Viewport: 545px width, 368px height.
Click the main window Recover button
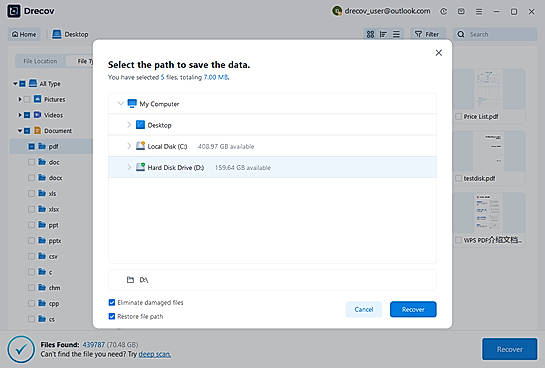point(509,349)
